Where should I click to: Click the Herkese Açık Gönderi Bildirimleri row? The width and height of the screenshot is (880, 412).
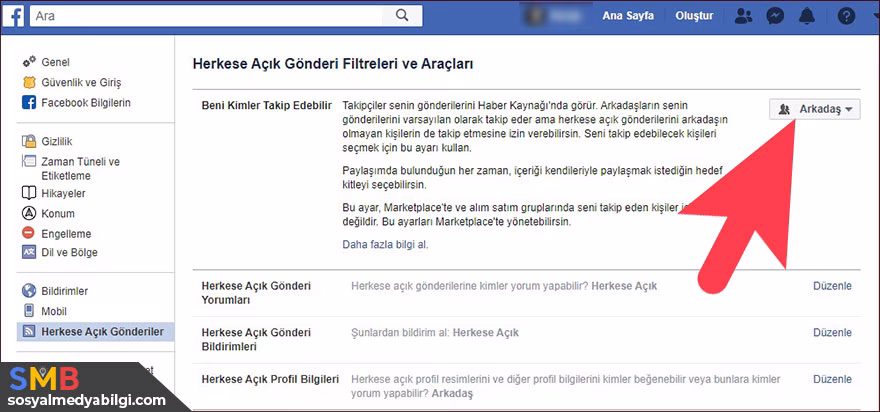point(526,339)
